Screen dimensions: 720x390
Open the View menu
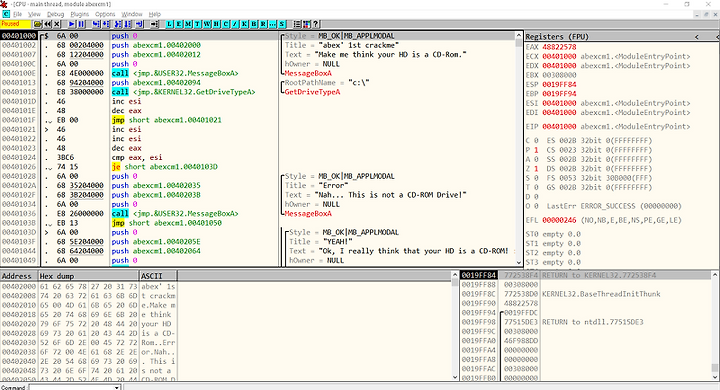point(34,14)
